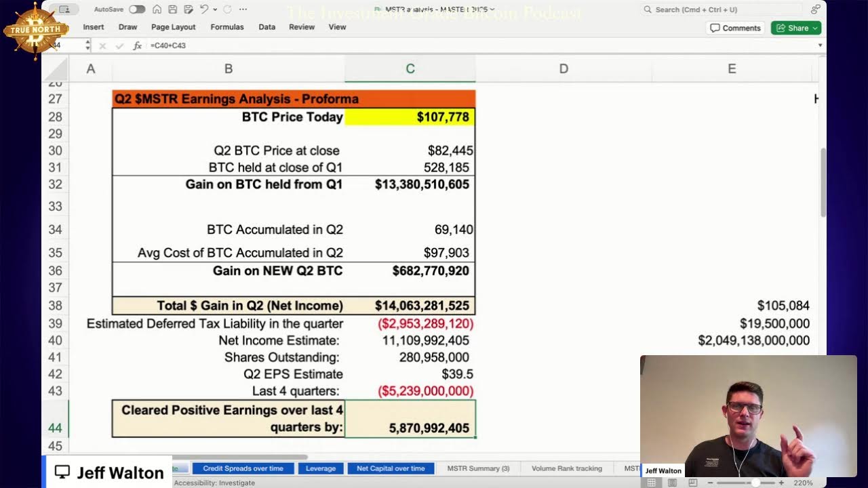This screenshot has width=868, height=488.
Task: Click the orange Q2 $MSTR Earnings Analysis header
Action: (294, 99)
